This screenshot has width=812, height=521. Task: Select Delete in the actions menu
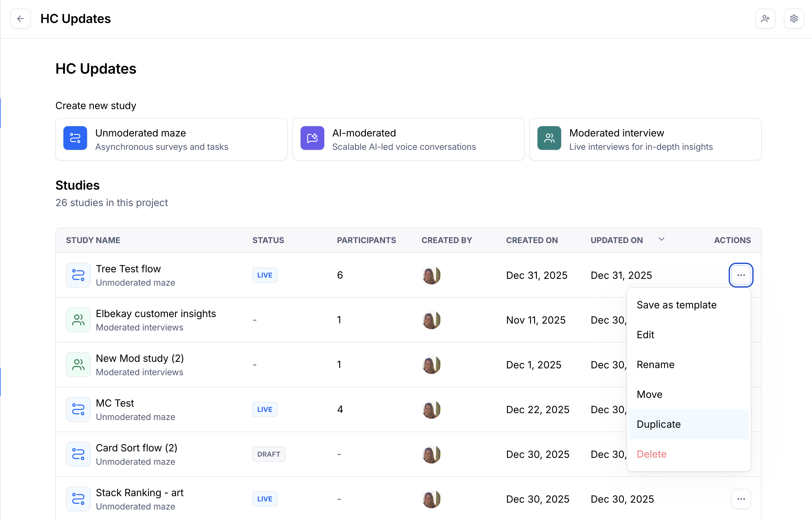pyautogui.click(x=651, y=454)
